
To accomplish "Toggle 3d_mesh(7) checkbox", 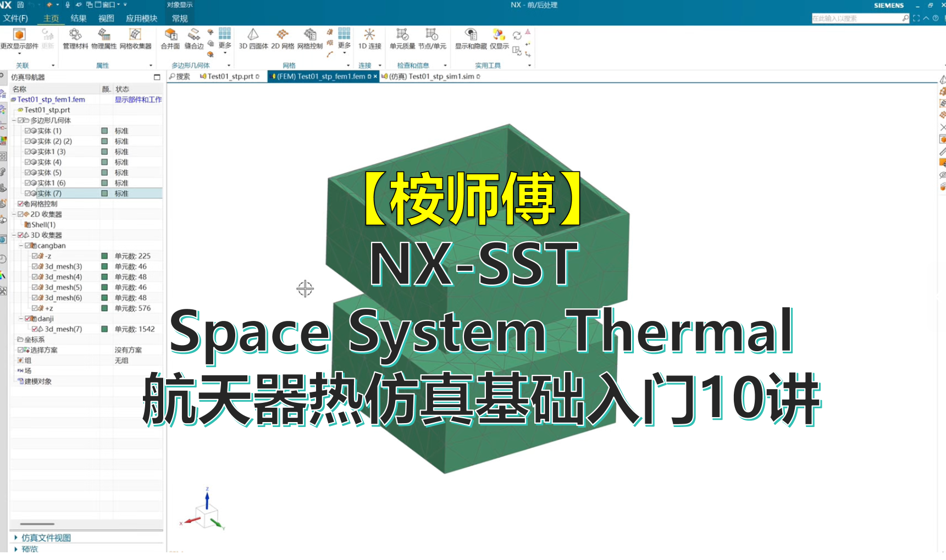I will click(35, 329).
